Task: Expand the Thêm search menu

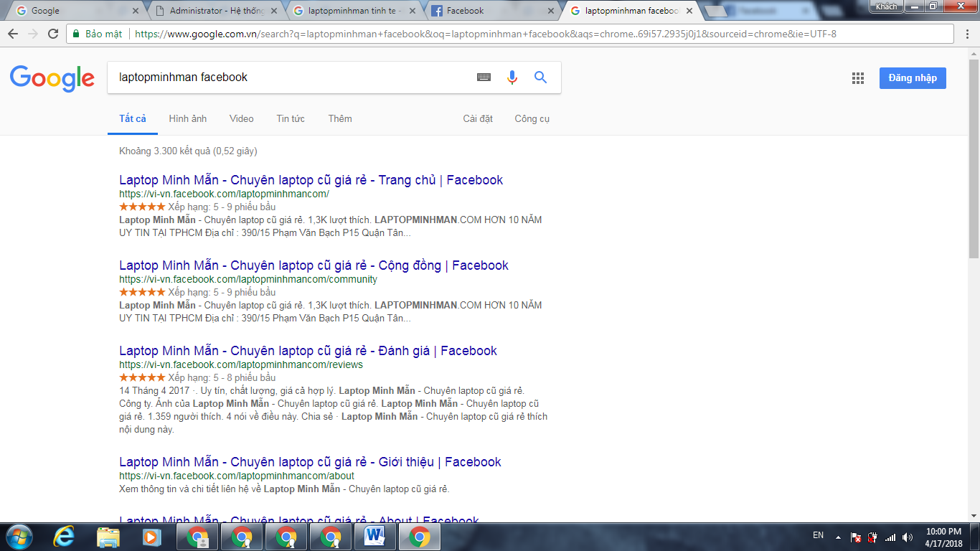Action: tap(340, 118)
